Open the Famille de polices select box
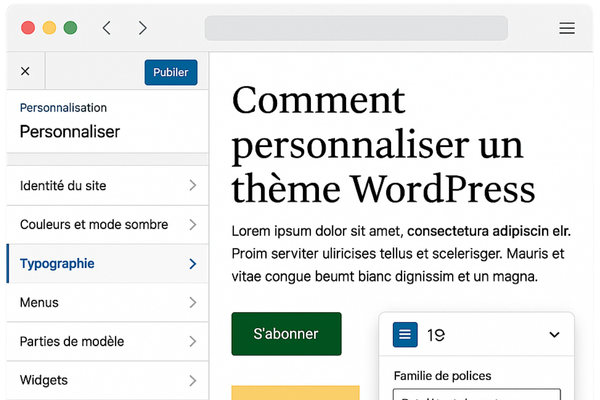 pyautogui.click(x=477, y=394)
